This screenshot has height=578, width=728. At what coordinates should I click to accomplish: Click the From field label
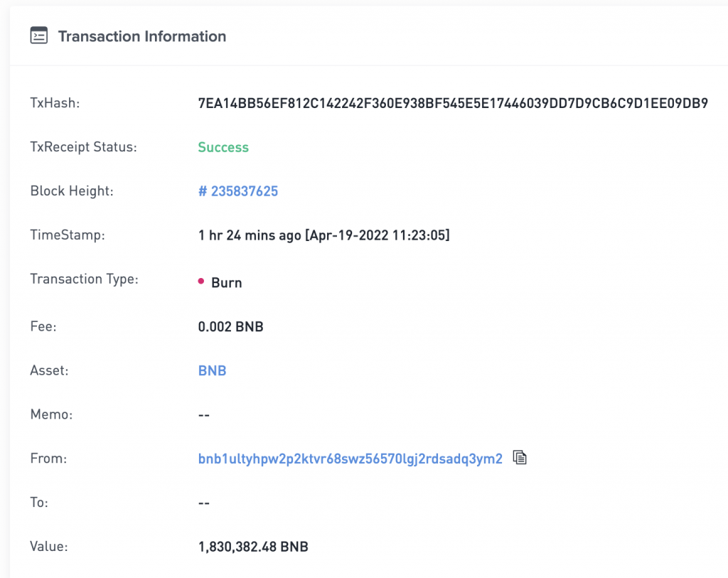click(x=48, y=459)
